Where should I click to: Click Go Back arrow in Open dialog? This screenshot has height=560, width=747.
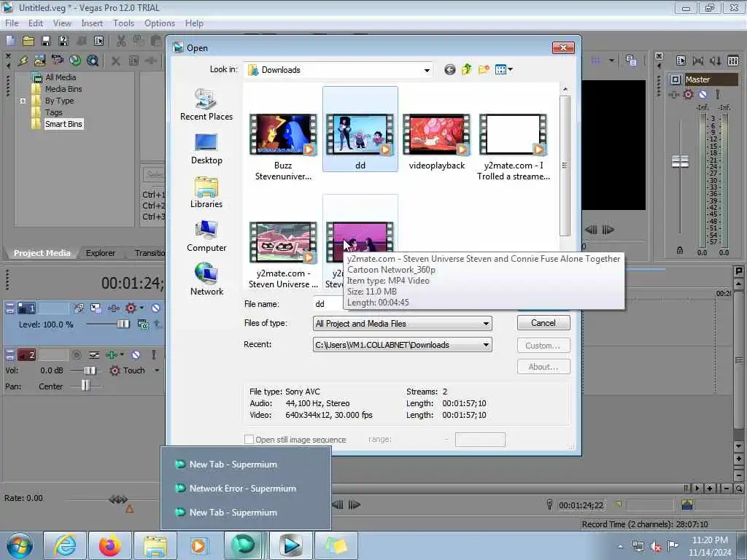pyautogui.click(x=449, y=70)
